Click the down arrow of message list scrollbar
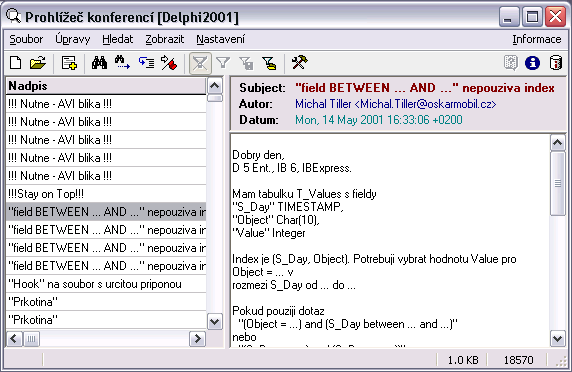Viewport: 572px width, 372px height. coord(214,322)
